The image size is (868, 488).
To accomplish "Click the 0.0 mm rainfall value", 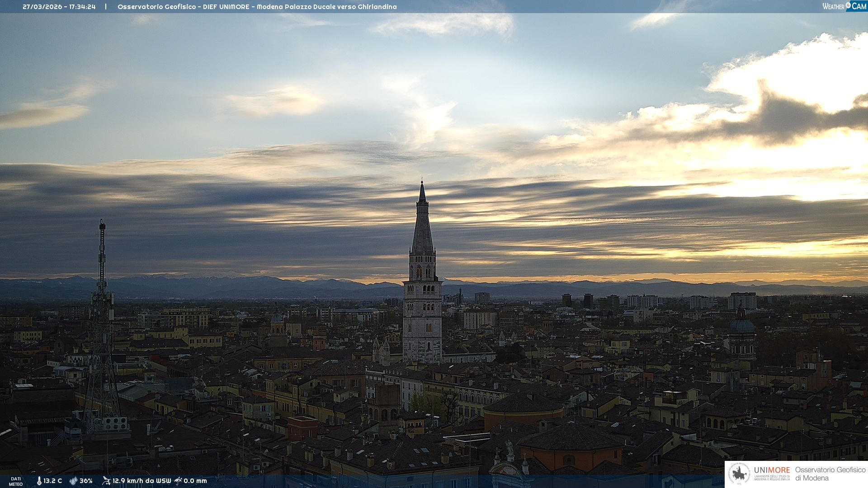I will tap(195, 481).
